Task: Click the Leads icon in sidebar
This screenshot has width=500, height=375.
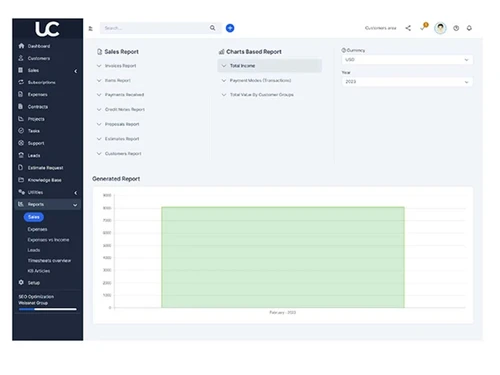Action: [x=21, y=155]
